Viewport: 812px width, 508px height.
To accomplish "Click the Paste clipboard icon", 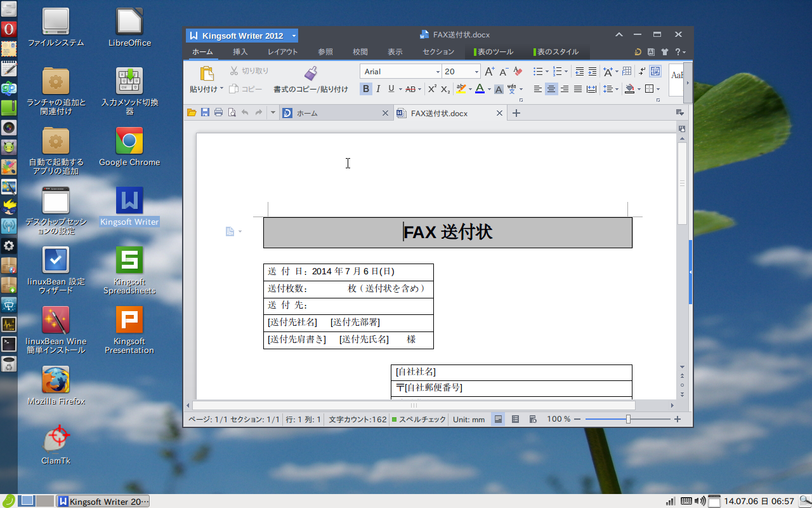I will pos(207,73).
